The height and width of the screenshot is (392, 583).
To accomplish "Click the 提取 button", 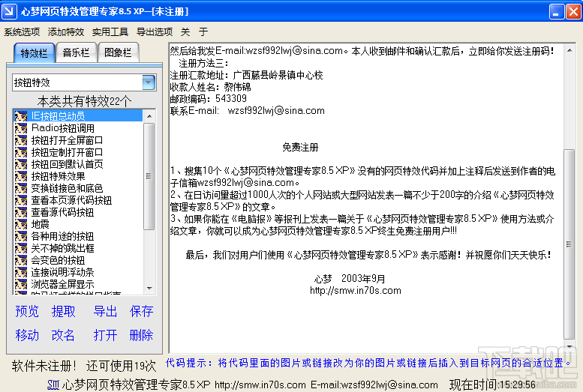I will (x=63, y=311).
